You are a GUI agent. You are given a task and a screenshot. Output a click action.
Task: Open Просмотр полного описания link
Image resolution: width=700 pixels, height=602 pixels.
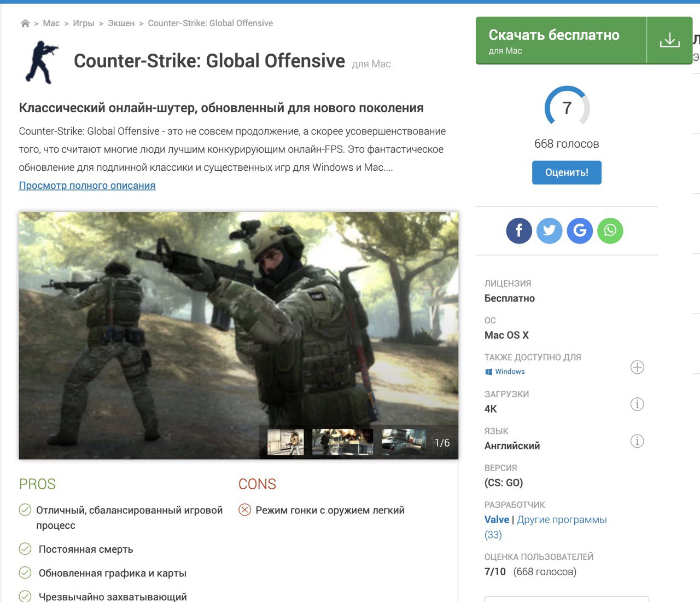point(87,186)
